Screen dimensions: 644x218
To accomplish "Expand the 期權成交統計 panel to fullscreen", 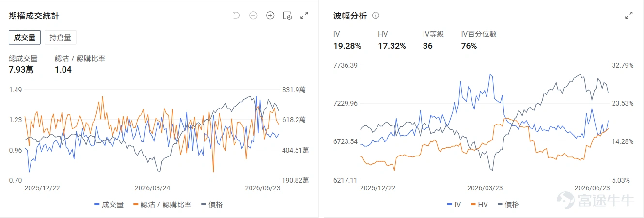I will (x=304, y=16).
